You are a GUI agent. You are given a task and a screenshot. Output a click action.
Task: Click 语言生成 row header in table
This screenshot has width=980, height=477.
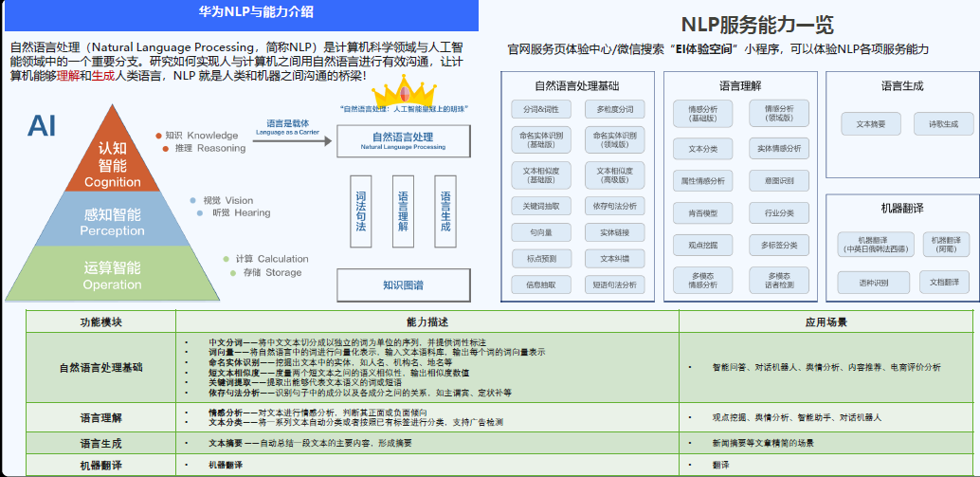[100, 443]
